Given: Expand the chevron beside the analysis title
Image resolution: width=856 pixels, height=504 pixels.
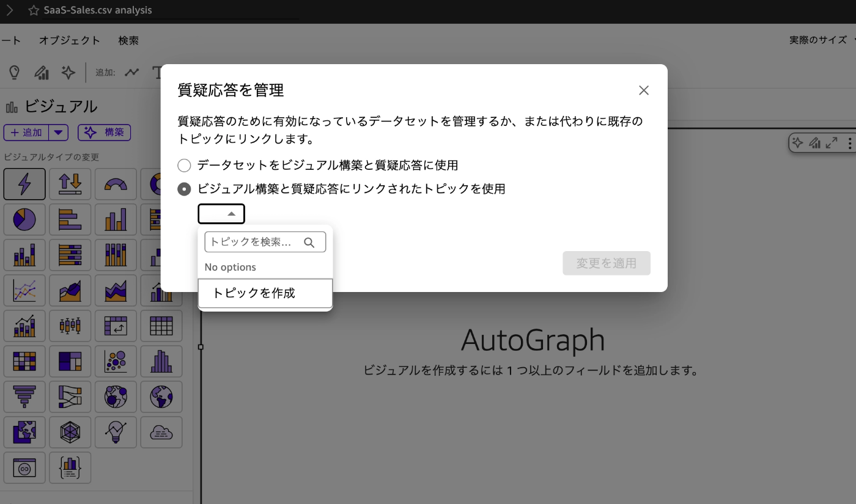Looking at the screenshot, I should point(9,10).
